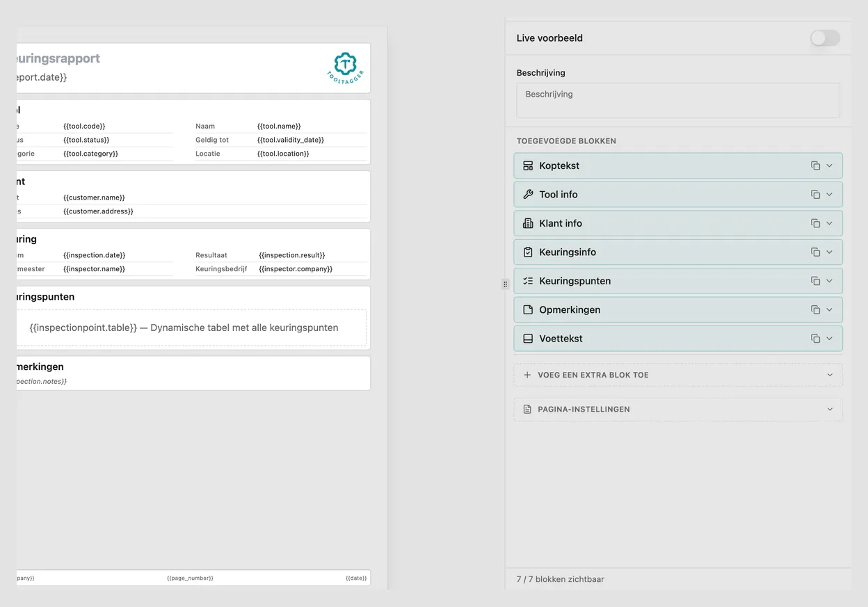The width and height of the screenshot is (868, 607).
Task: Toggle the Live voorbeeld switch
Action: (x=825, y=38)
